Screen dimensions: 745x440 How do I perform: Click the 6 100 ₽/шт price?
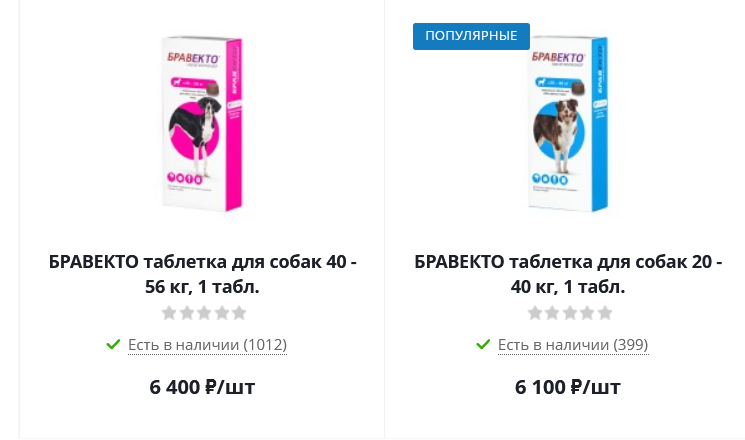pos(568,387)
